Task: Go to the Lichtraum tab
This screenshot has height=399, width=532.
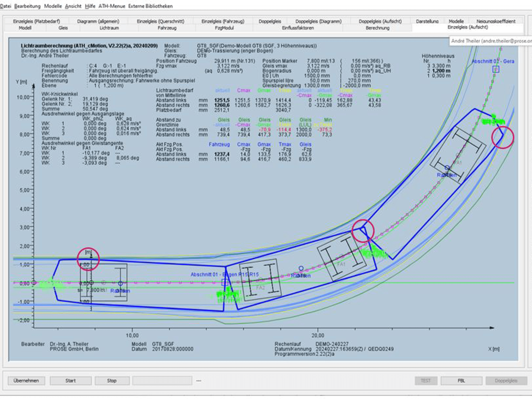Action: click(x=109, y=28)
